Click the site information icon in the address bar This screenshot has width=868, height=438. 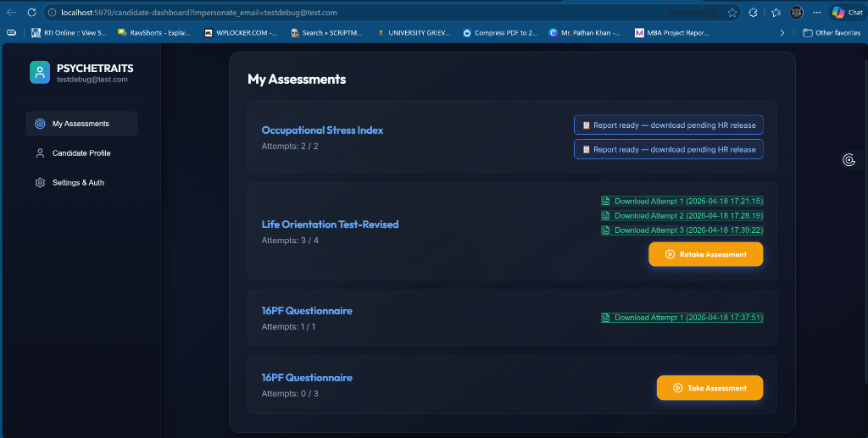[x=52, y=12]
